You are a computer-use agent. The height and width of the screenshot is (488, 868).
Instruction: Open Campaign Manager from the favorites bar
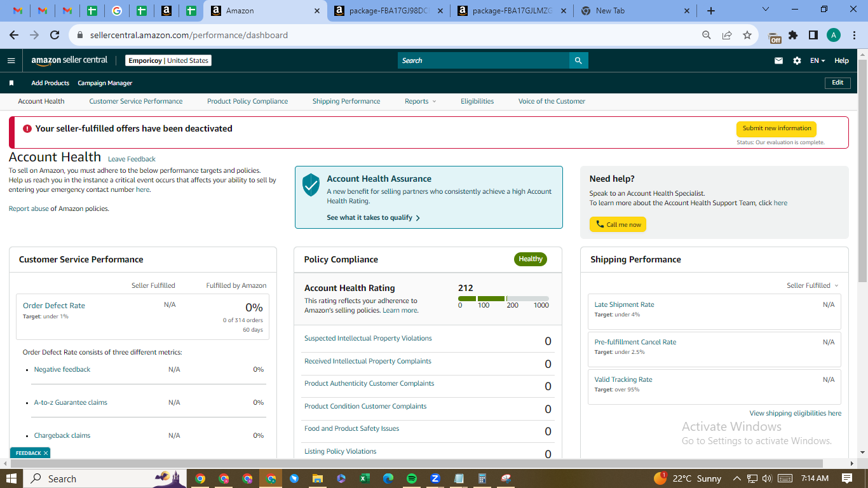point(105,83)
